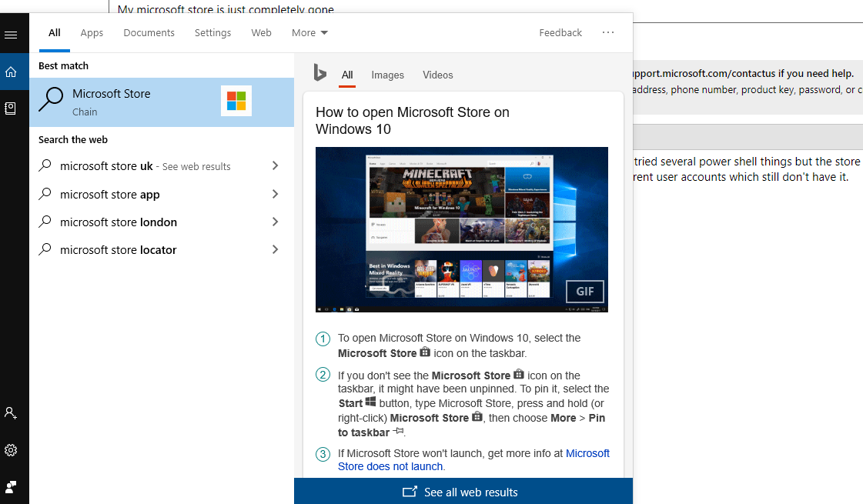Select the All search filter tab
The image size is (863, 504).
pyautogui.click(x=55, y=33)
